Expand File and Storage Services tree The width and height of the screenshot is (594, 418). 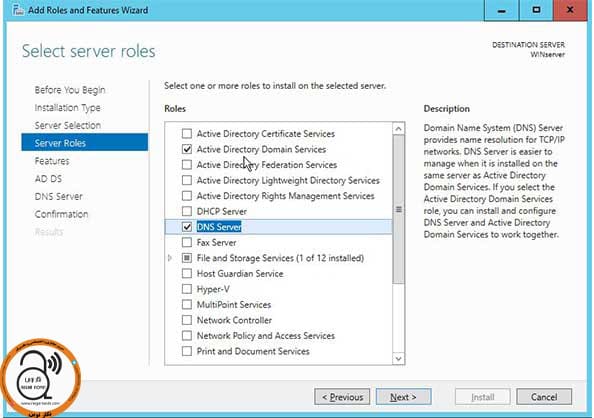pyautogui.click(x=170, y=258)
